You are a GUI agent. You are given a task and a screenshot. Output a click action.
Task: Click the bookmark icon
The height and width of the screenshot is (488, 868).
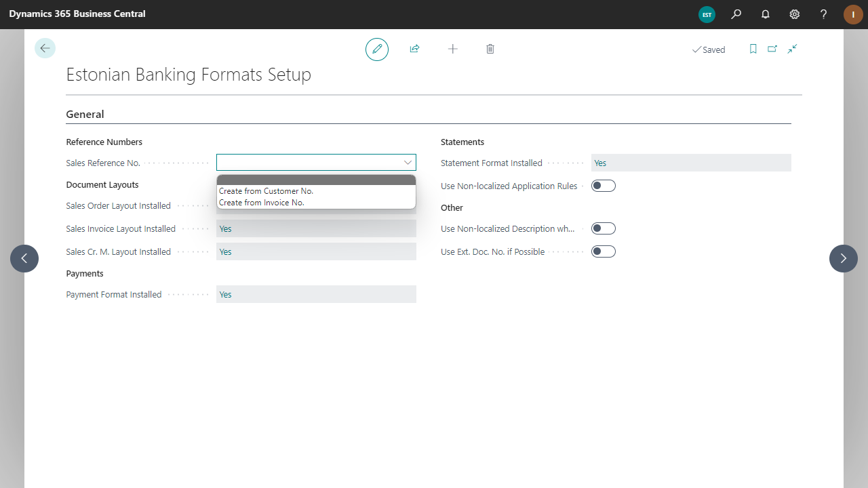(x=753, y=49)
